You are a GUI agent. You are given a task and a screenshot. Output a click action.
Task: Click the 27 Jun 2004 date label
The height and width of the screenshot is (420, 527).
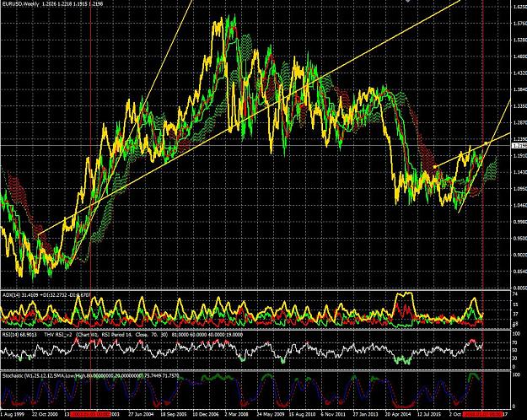141,414
